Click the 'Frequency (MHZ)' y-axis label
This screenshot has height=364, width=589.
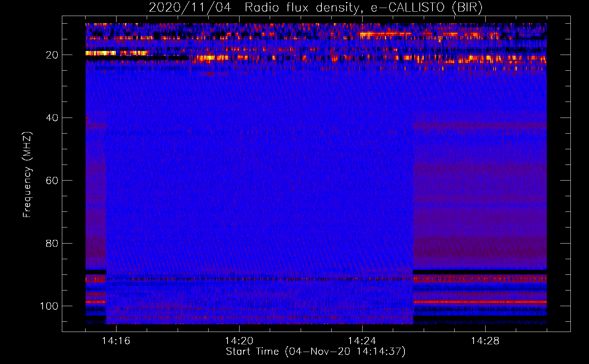pos(28,175)
